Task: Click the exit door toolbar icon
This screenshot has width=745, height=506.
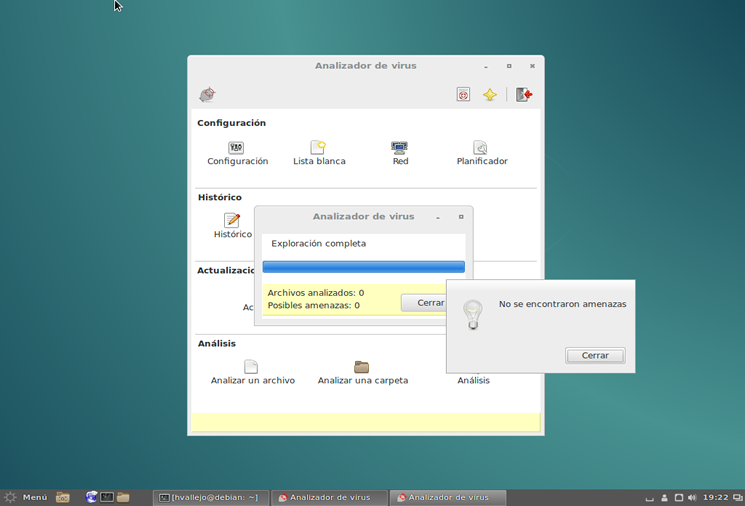Action: coord(524,95)
